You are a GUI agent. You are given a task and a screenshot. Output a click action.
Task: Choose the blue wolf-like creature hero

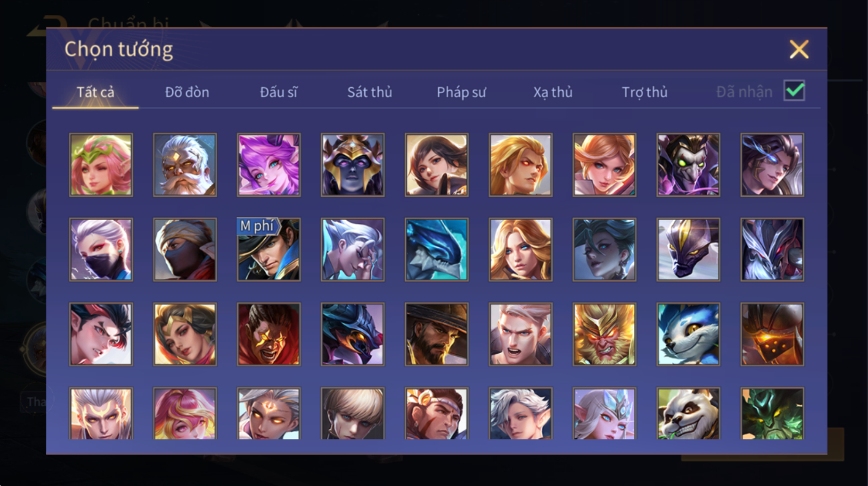[x=688, y=334]
